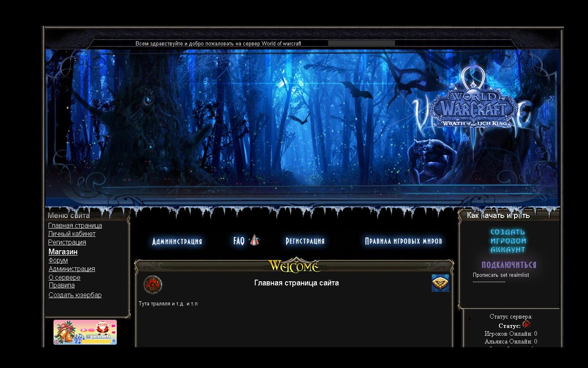Click Создать игровой аккаунт button
Image resolution: width=588 pixels, height=368 pixels.
tap(508, 241)
